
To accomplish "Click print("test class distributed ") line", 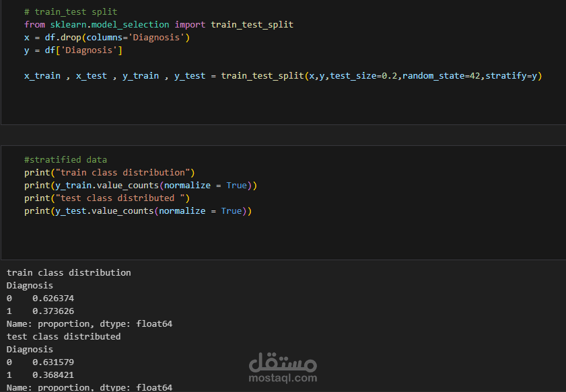I will tap(107, 198).
